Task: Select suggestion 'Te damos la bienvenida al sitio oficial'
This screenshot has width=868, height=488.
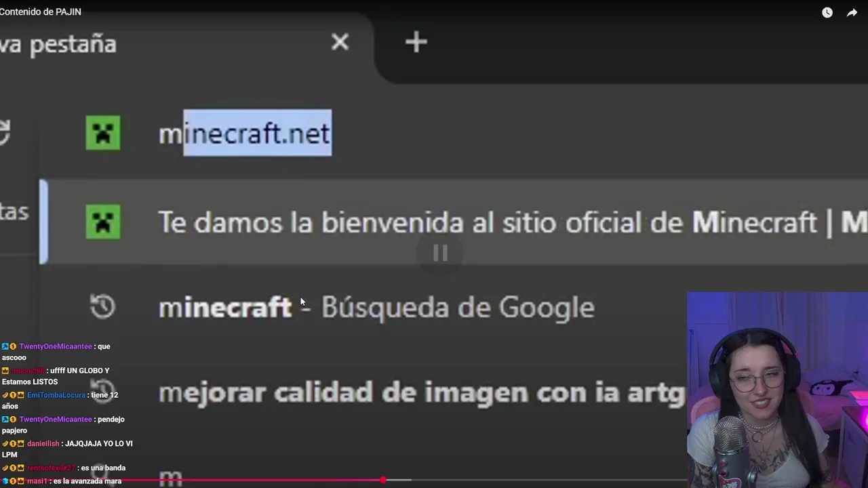Action: (454, 222)
